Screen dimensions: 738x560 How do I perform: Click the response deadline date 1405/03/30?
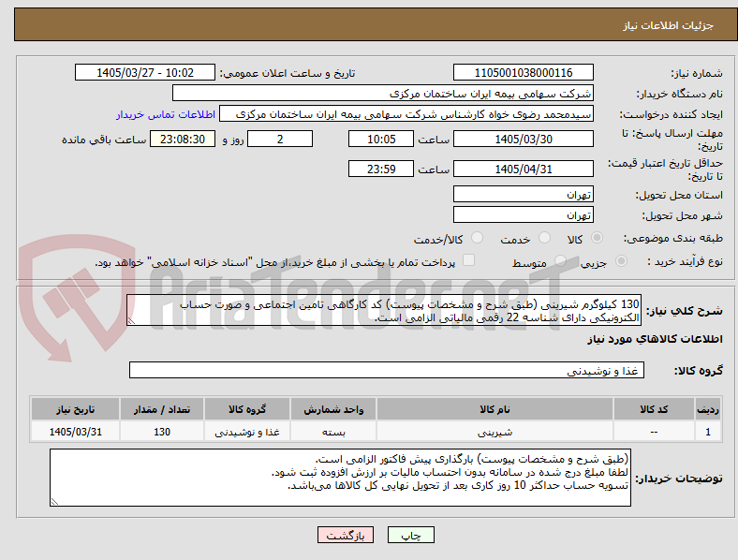pos(524,139)
